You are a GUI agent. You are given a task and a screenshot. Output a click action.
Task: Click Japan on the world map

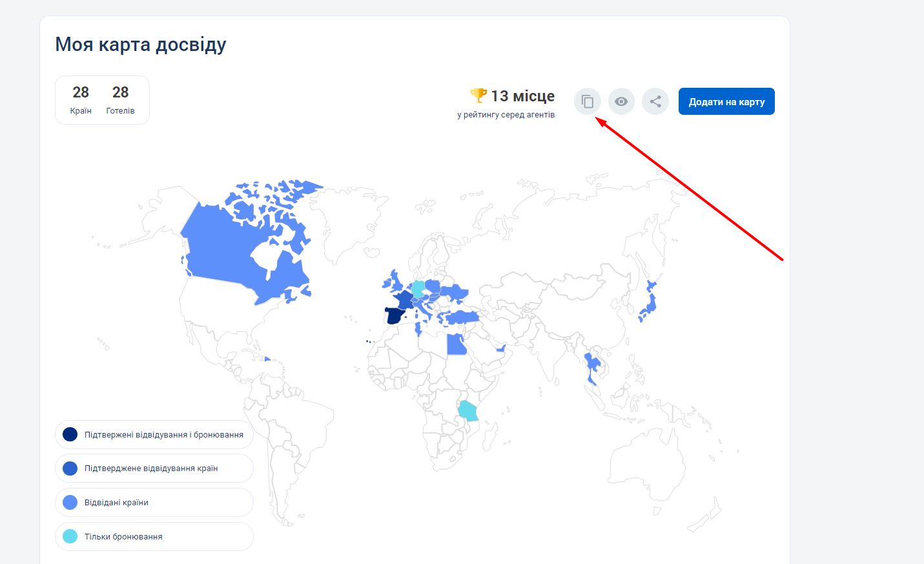click(650, 303)
